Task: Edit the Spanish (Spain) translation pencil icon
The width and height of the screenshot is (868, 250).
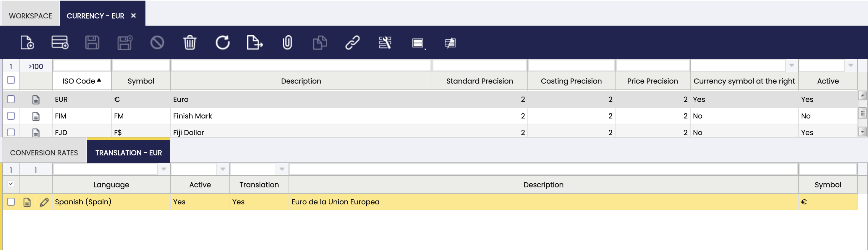Action: 44,202
